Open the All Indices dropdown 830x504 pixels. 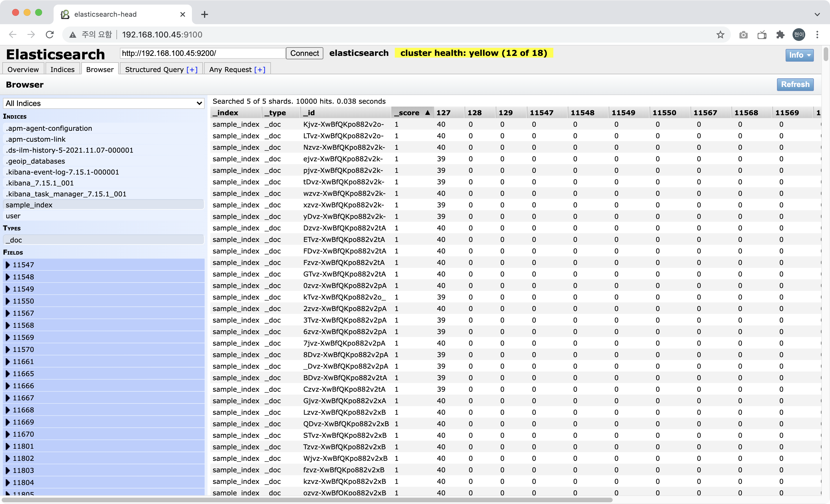point(103,103)
